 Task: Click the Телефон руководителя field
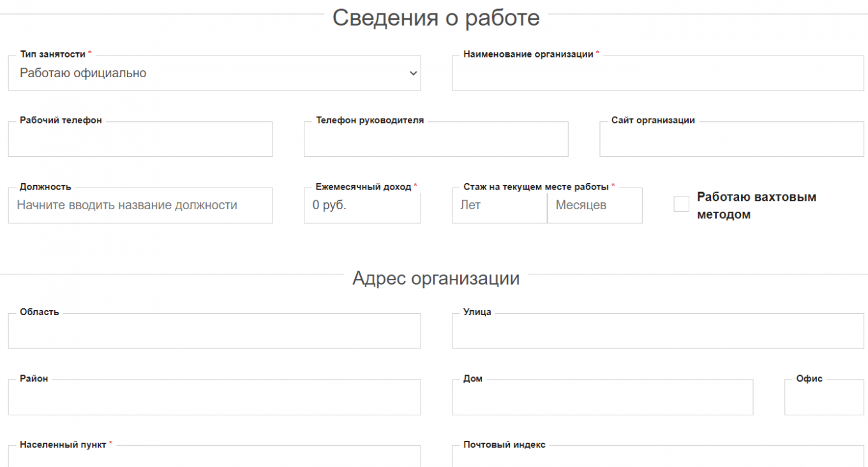[435, 140]
